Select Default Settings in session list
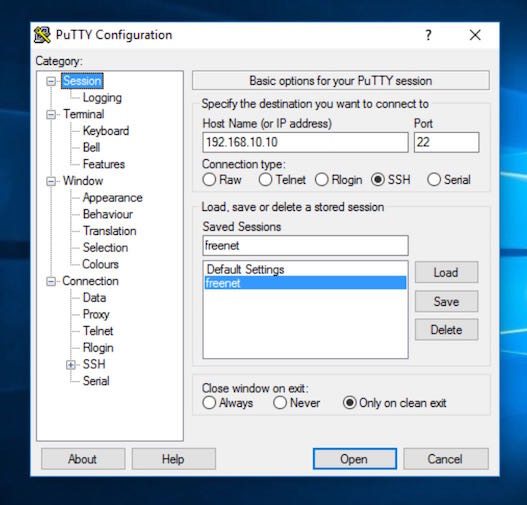Image resolution: width=527 pixels, height=505 pixels. [x=305, y=269]
